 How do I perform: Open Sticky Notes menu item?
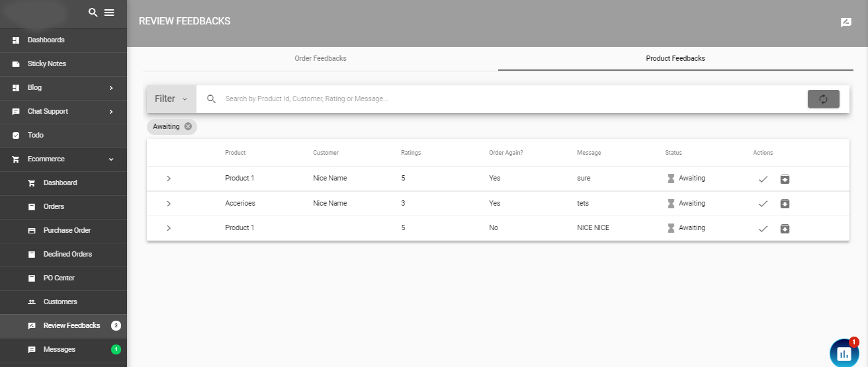point(64,64)
